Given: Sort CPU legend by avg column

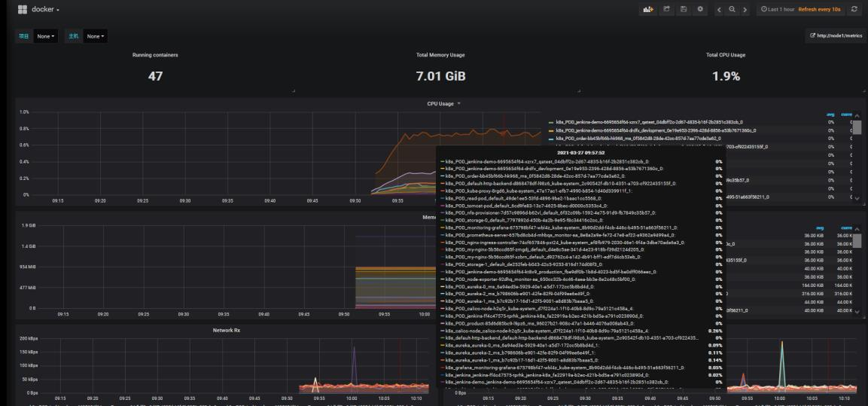Looking at the screenshot, I should tap(830, 114).
